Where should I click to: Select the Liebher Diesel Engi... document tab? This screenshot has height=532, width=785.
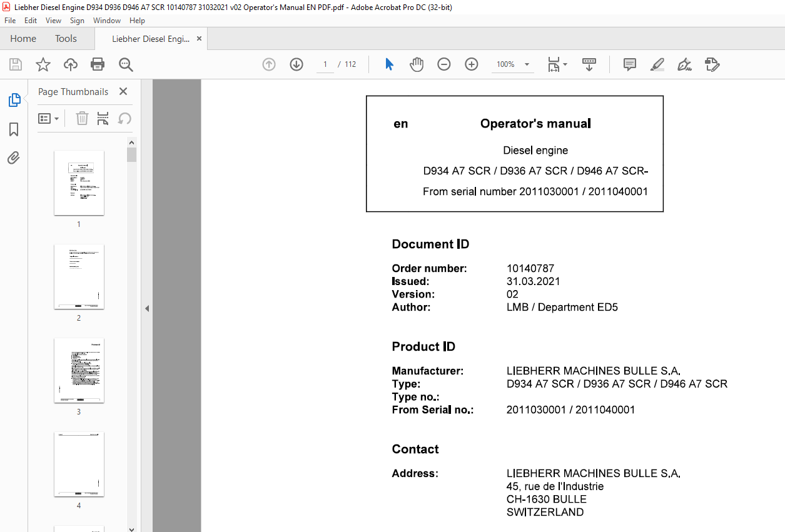(151, 39)
